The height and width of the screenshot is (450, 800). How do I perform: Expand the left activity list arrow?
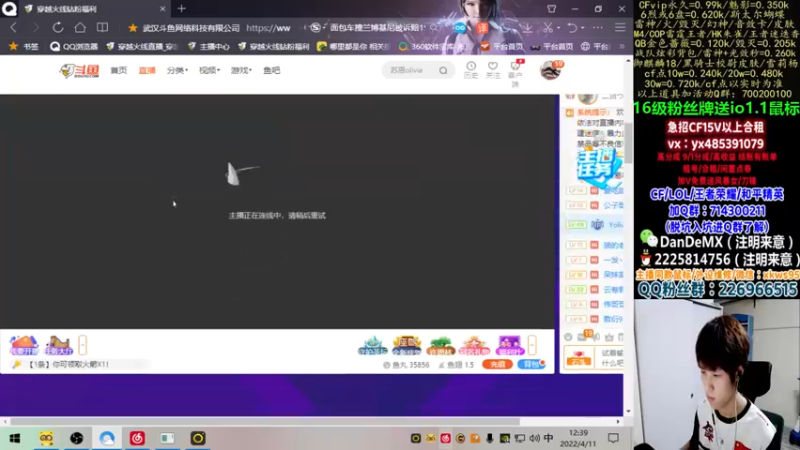[x=83, y=345]
